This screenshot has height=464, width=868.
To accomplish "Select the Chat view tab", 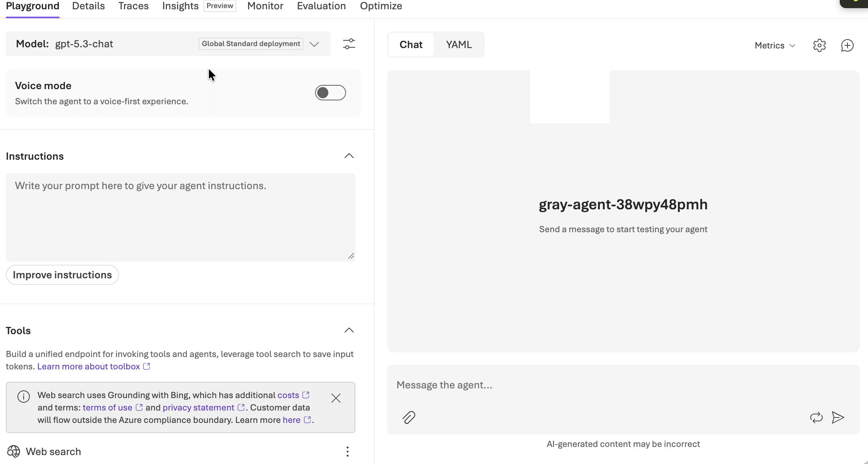I will [411, 45].
